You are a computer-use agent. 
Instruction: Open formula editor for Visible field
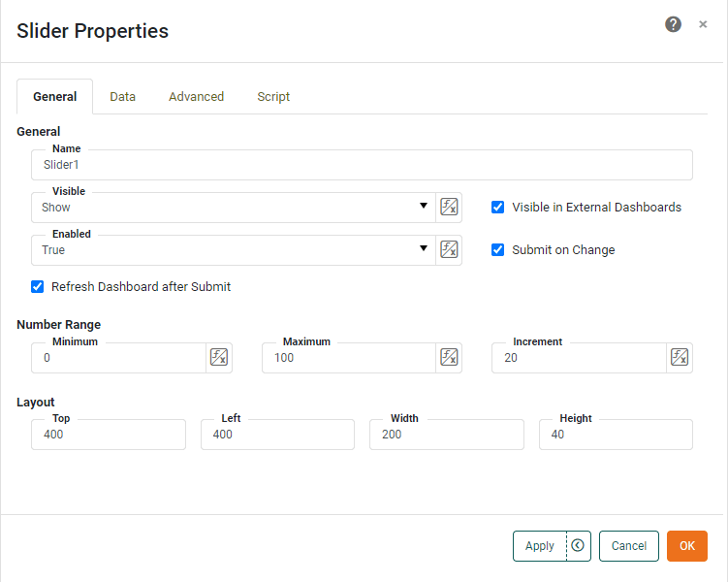(x=449, y=207)
